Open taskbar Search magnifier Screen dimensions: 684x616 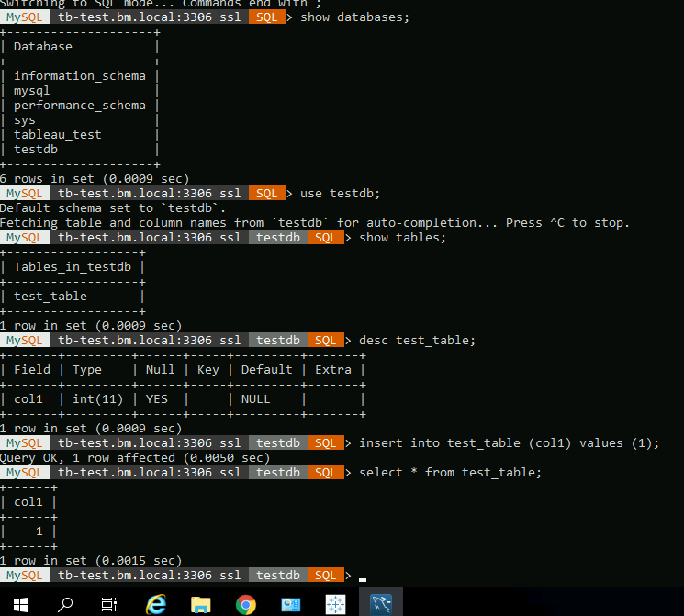click(x=65, y=605)
